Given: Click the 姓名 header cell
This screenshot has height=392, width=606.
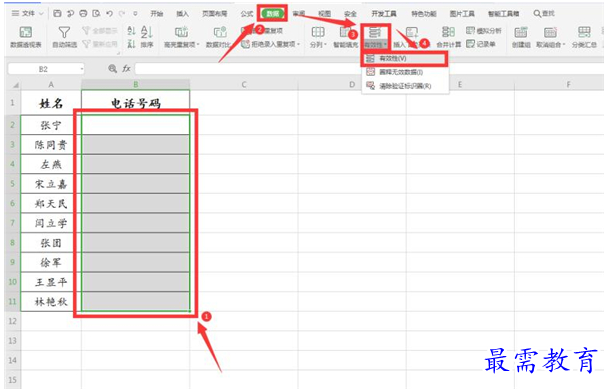Looking at the screenshot, I should coord(51,103).
